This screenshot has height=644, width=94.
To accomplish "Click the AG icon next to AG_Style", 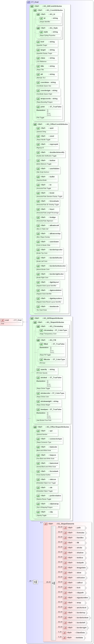I will (38, 28).
